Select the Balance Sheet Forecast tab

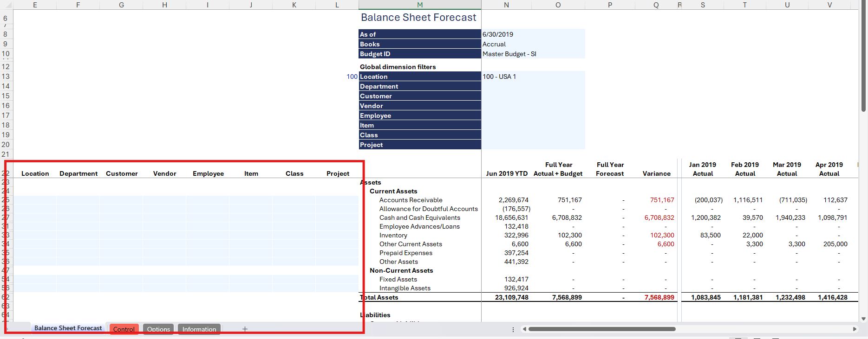(x=68, y=328)
